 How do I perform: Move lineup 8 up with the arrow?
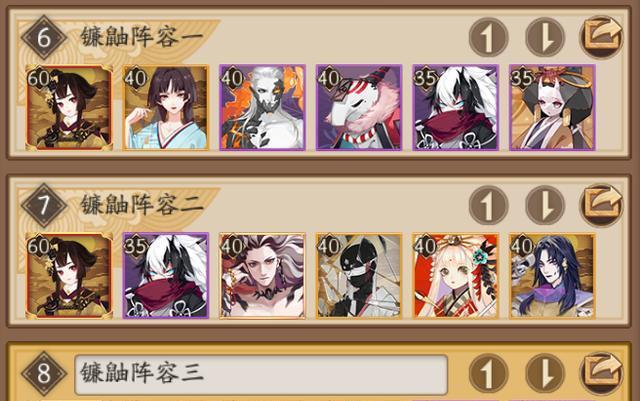coord(488,373)
